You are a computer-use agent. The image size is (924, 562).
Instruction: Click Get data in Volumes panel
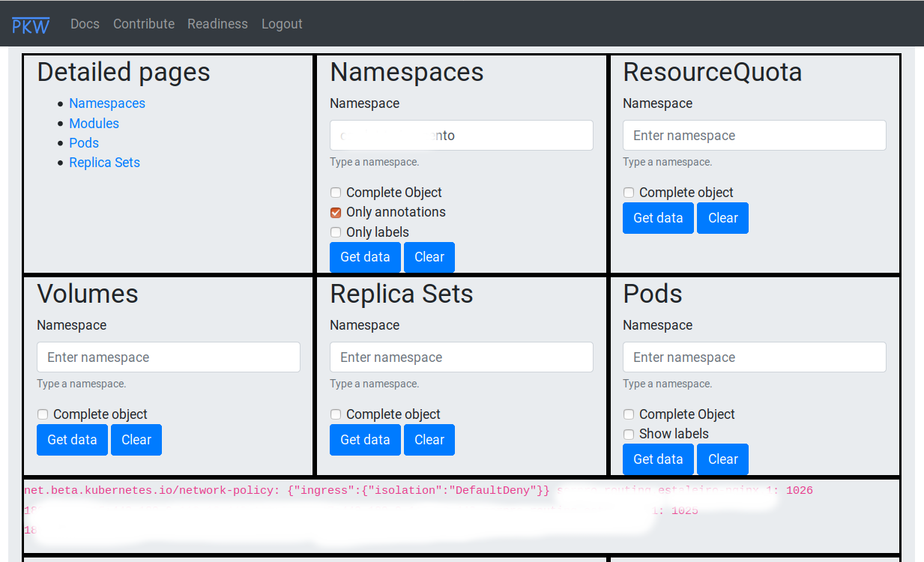coord(72,440)
